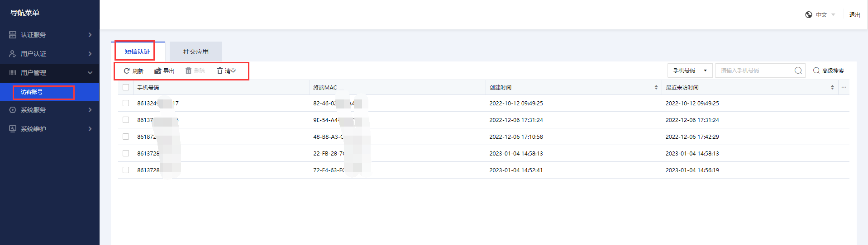868x245 pixels.
Task: Click the column settings ellipsis icon
Action: (x=844, y=87)
